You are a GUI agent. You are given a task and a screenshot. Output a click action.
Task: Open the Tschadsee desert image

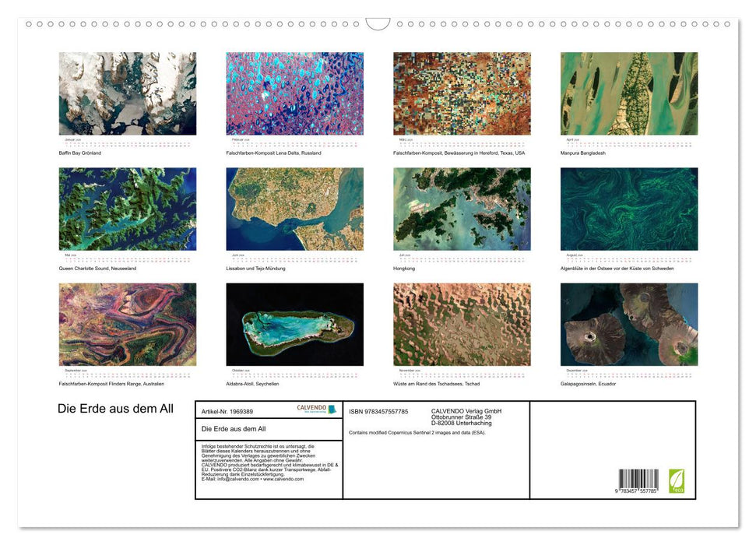[x=462, y=325]
